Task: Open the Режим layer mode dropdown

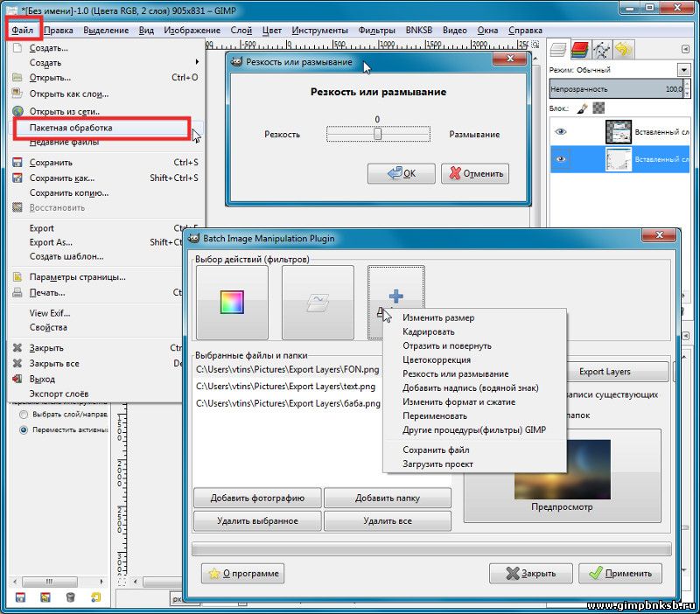Action: [683, 70]
